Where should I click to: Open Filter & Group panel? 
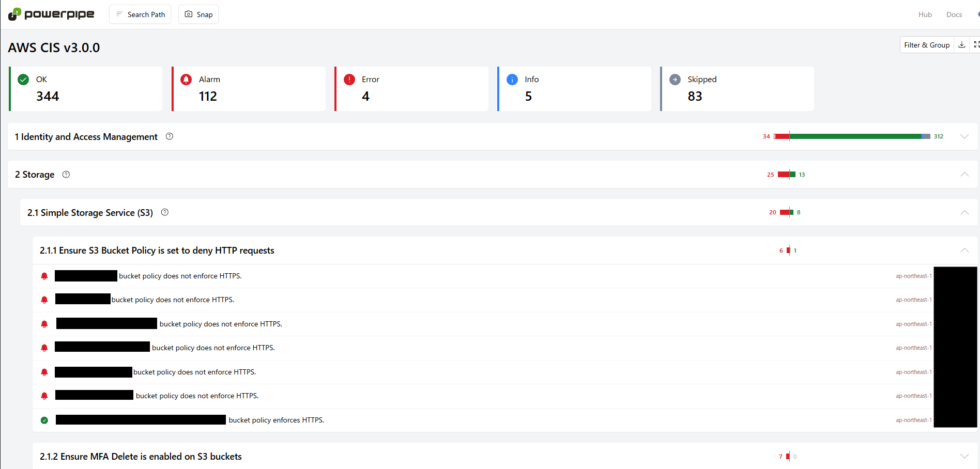(x=927, y=45)
